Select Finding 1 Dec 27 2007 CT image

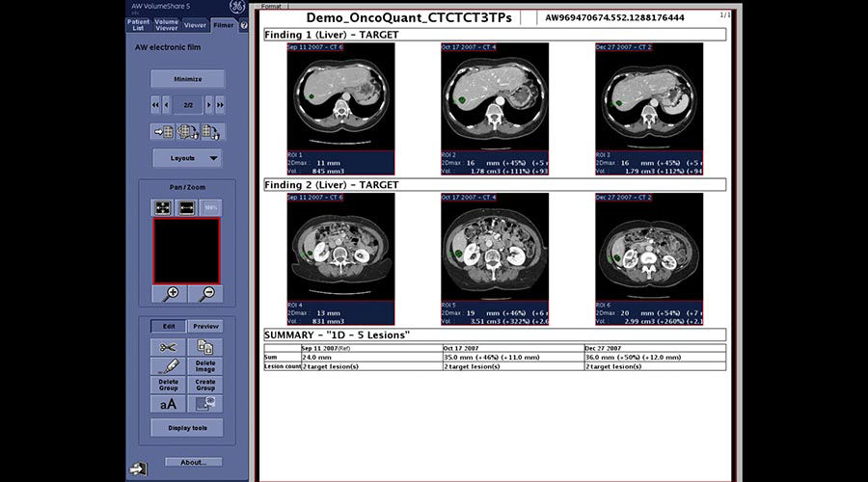coord(649,96)
